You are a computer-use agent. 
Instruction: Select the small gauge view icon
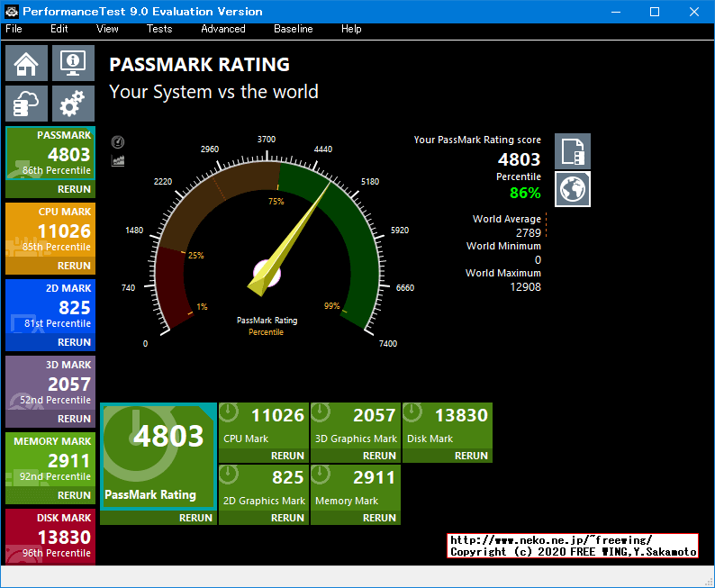pos(118,142)
